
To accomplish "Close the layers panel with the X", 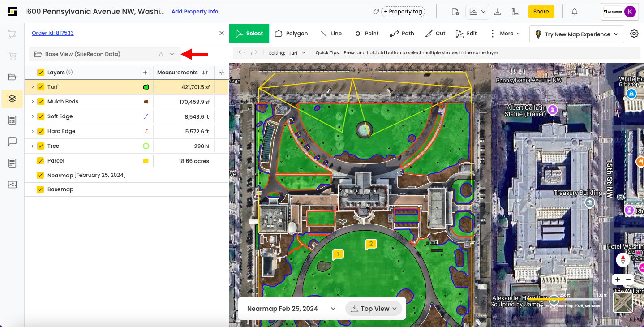I will [x=222, y=33].
